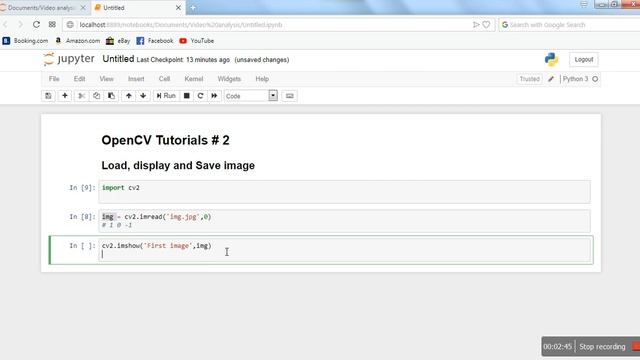
Task: Open the cell type Code dropdown
Action: click(x=251, y=96)
